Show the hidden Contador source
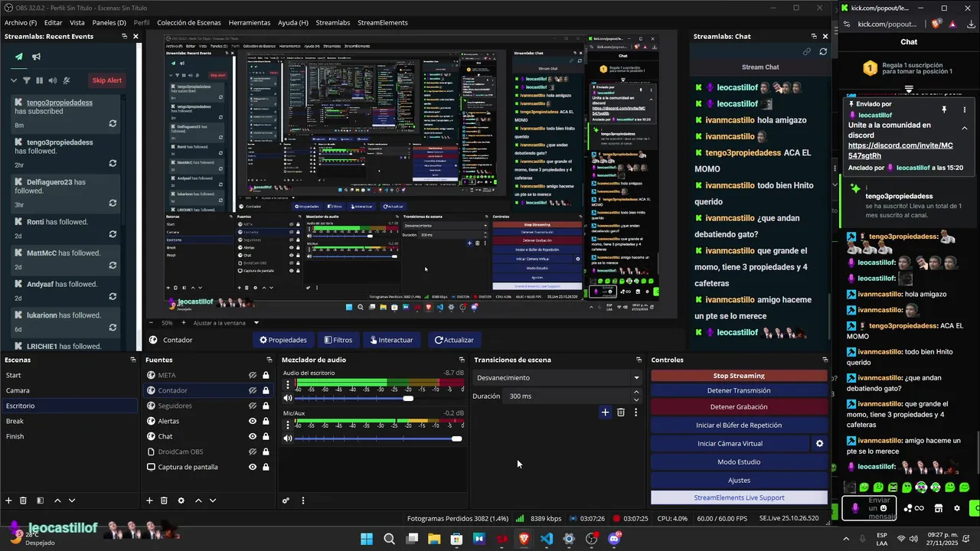Screen dimensions: 980x551 coord(252,390)
